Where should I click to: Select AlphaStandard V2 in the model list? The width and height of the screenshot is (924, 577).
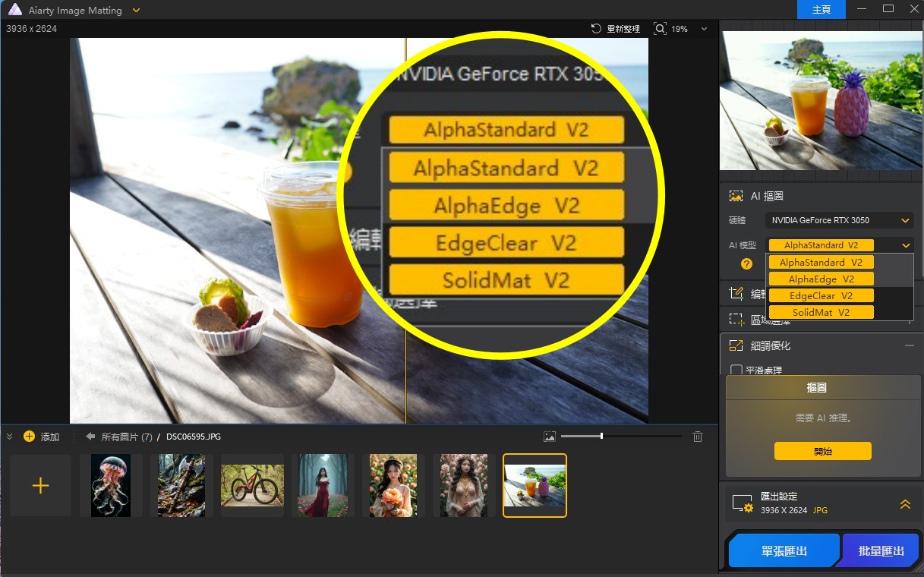(821, 262)
